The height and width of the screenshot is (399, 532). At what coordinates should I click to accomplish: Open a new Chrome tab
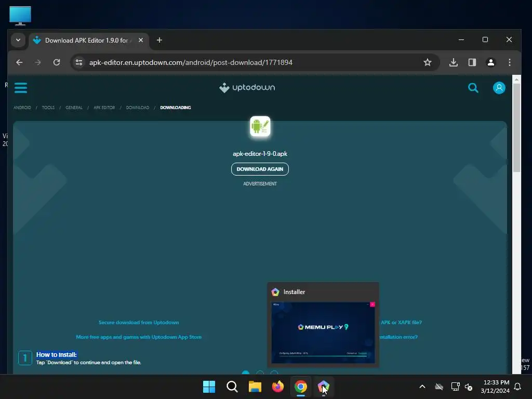tap(159, 40)
